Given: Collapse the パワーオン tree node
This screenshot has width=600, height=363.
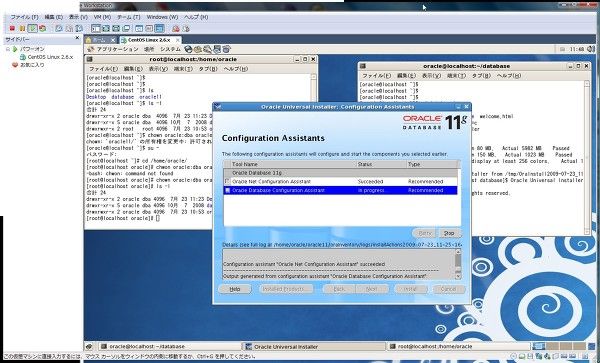Looking at the screenshot, I should pos(8,49).
